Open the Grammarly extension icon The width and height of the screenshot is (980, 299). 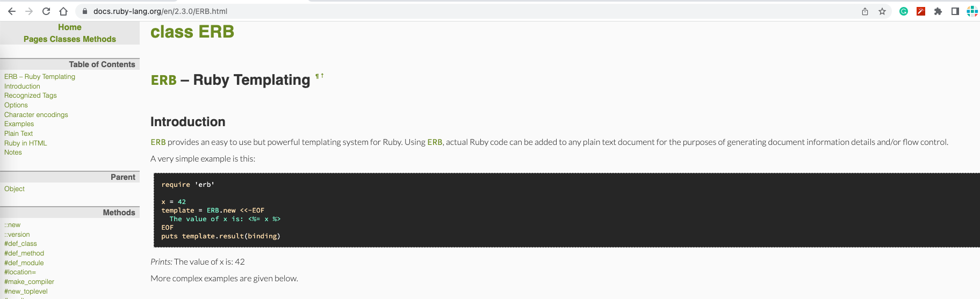904,11
